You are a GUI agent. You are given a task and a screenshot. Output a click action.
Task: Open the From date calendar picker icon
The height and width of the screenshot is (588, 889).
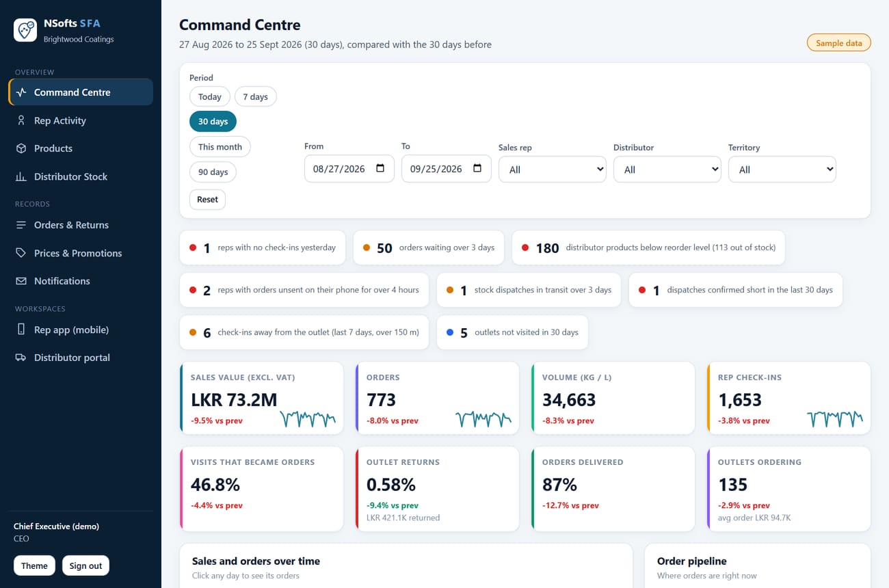[380, 168]
